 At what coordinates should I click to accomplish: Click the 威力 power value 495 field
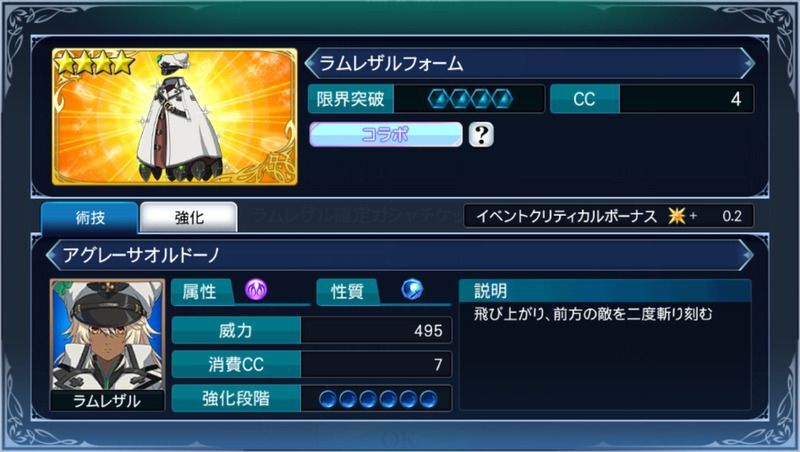pyautogui.click(x=377, y=331)
